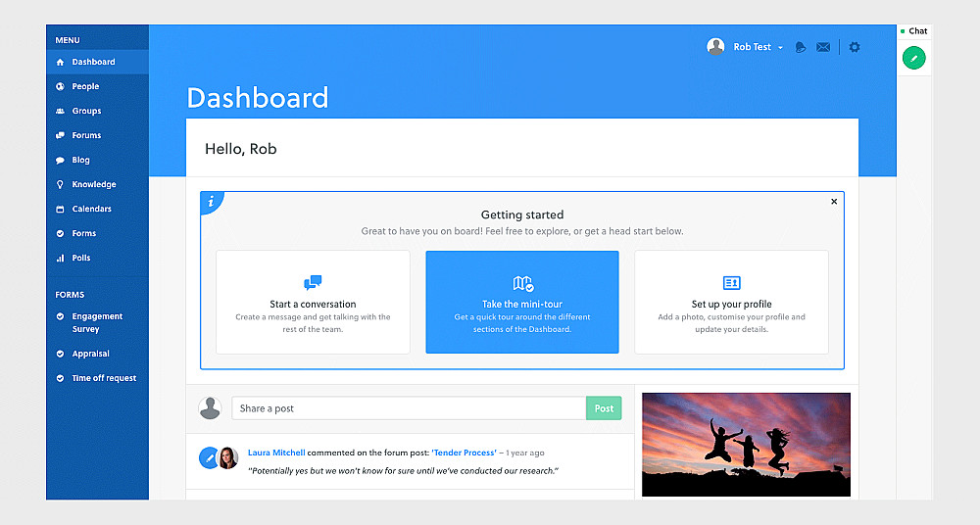Click Rob Test profile avatar in header
The width and height of the screenshot is (980, 525).
coord(715,46)
